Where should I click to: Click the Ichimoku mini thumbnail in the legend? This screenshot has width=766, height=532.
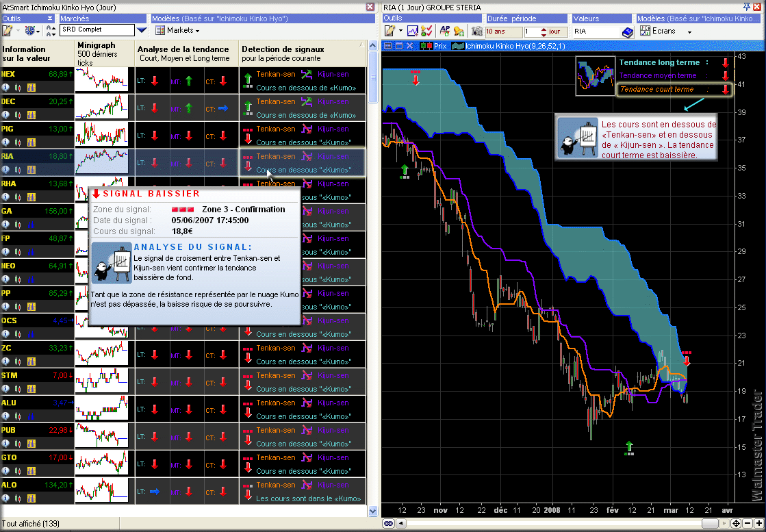click(x=595, y=75)
